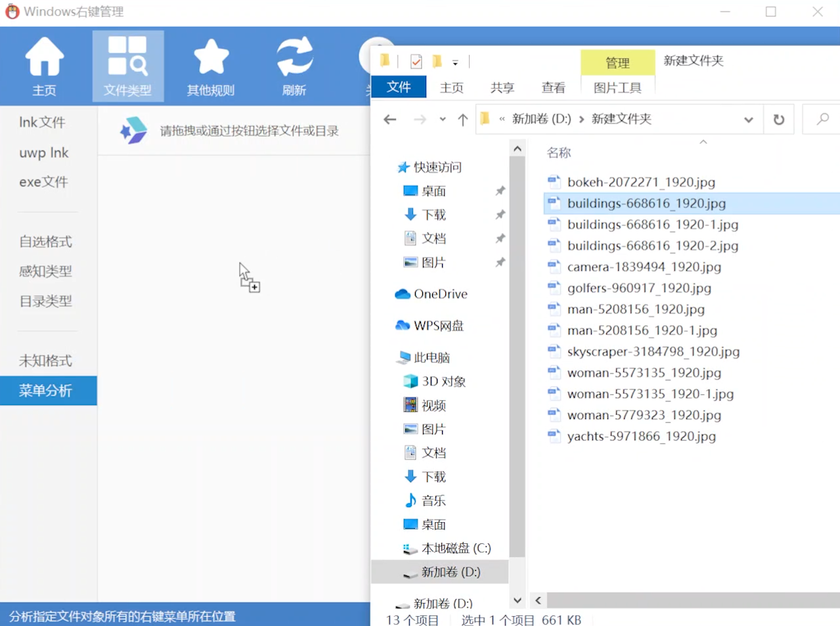The width and height of the screenshot is (840, 626).
Task: Select file skyscraper-3184798_1920.jpg
Action: point(653,351)
